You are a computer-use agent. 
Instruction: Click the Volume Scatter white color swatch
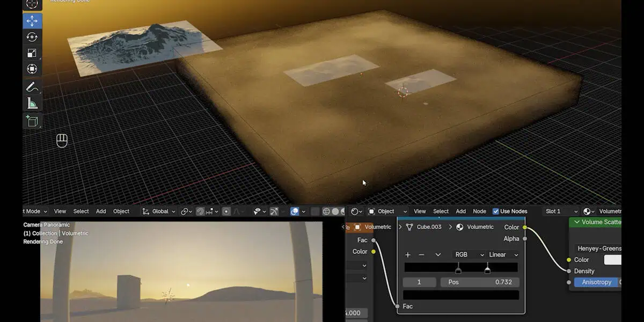(613, 260)
